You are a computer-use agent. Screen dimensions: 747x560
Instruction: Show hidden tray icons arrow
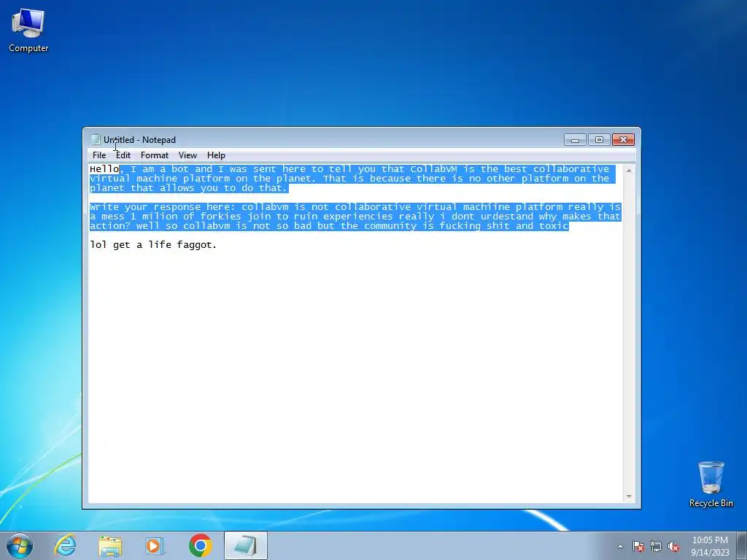620,546
